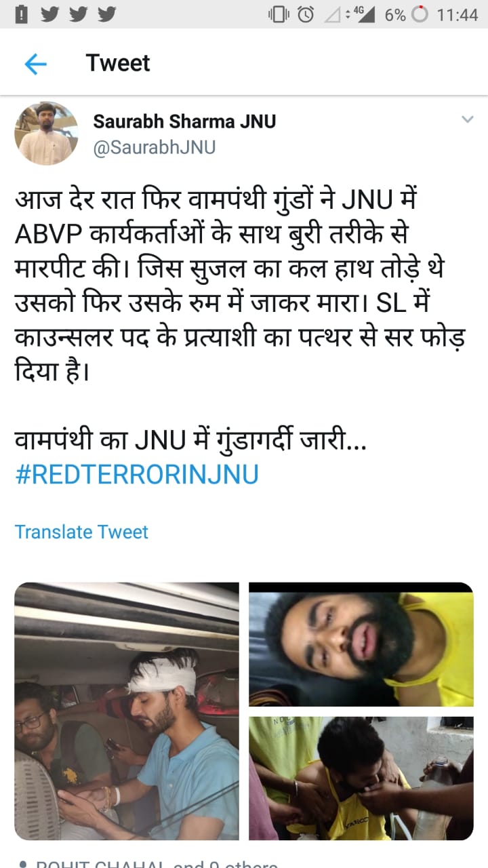Tap the third Twitter bird status icon
Screen dimensions: 488x868
pyautogui.click(x=106, y=14)
